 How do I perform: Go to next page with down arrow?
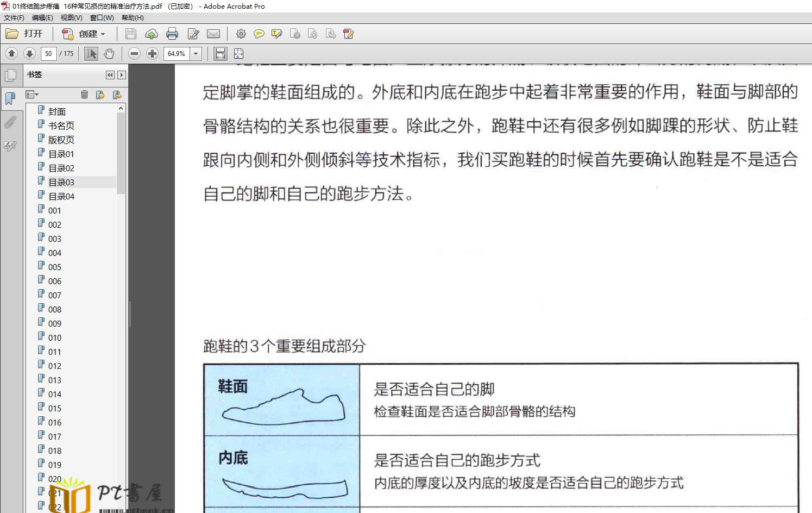[x=30, y=53]
